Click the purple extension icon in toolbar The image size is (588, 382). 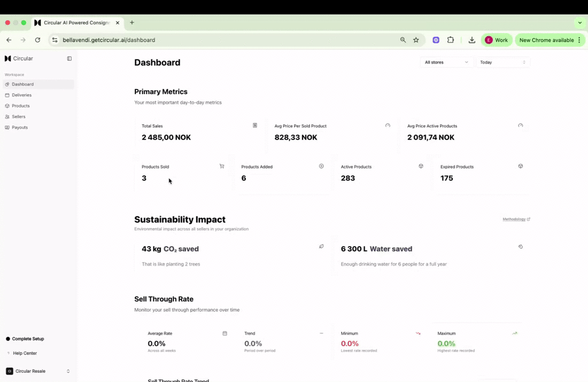pyautogui.click(x=436, y=40)
